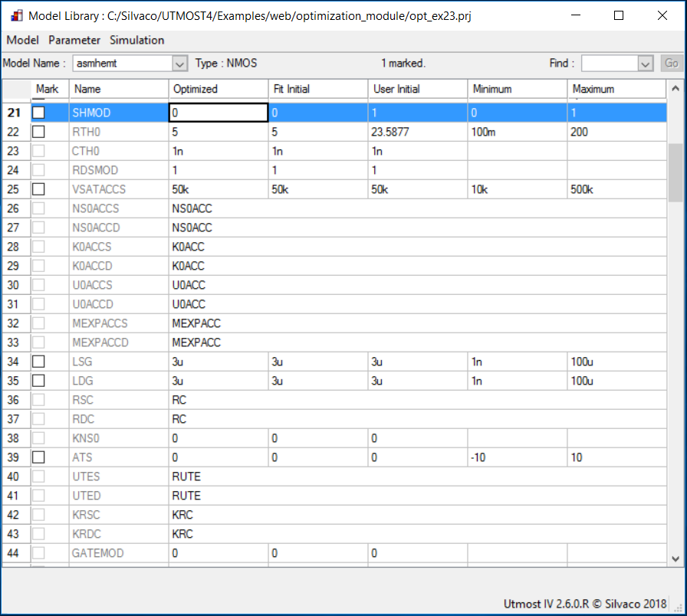Select the VSATACCS Minimum value 10k
This screenshot has height=616, width=687.
point(518,189)
